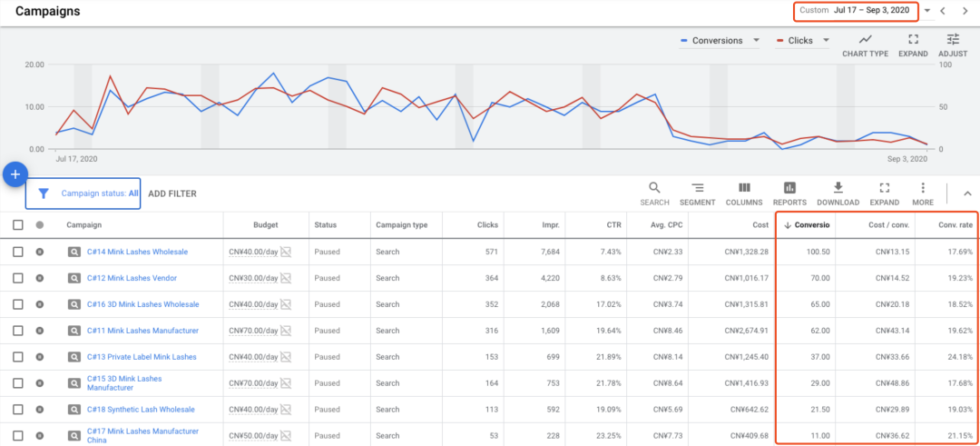Viewport: 980px width, 446px height.
Task: Tick the C#13 Private Label Mink Lashes checkbox
Action: pyautogui.click(x=18, y=357)
